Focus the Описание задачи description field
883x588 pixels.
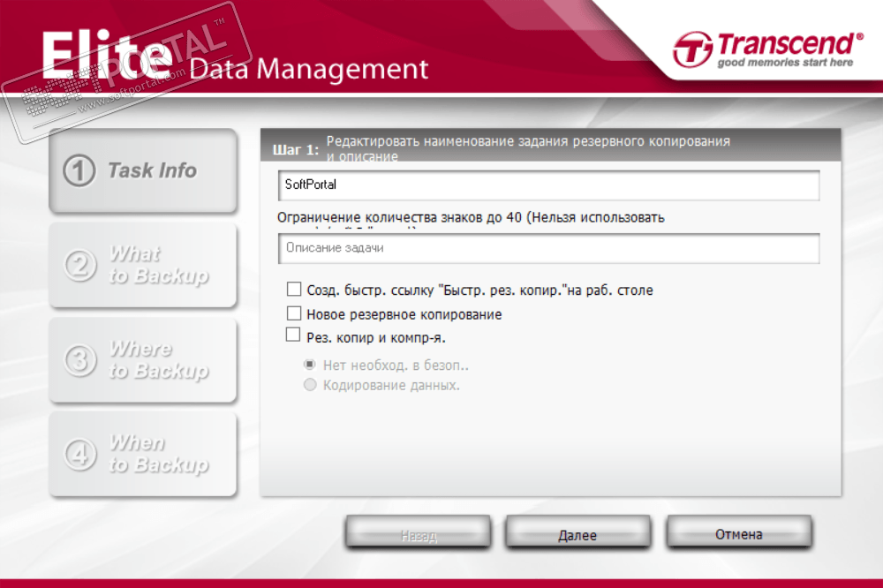tap(548, 248)
